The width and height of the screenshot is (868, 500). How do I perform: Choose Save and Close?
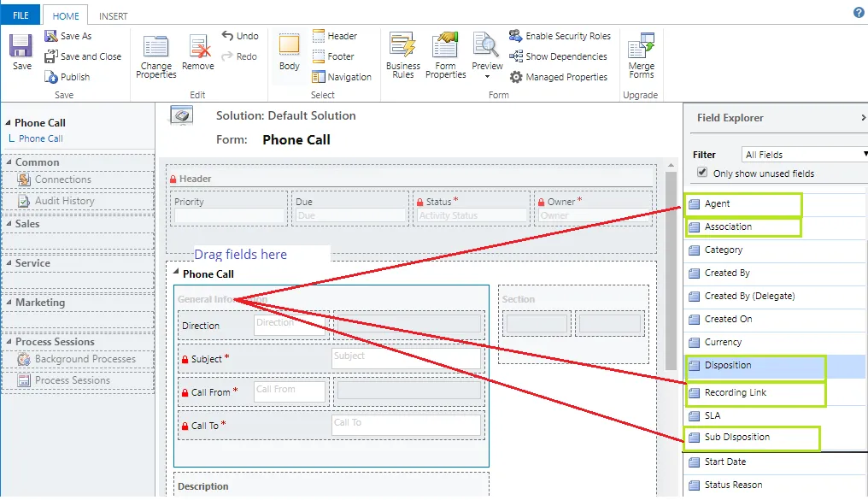point(83,56)
